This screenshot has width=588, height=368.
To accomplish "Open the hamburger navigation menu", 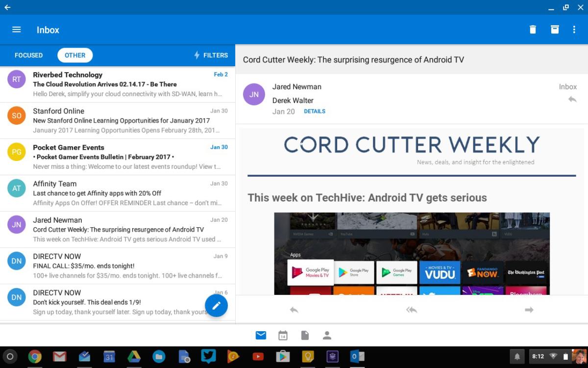I will pos(16,29).
